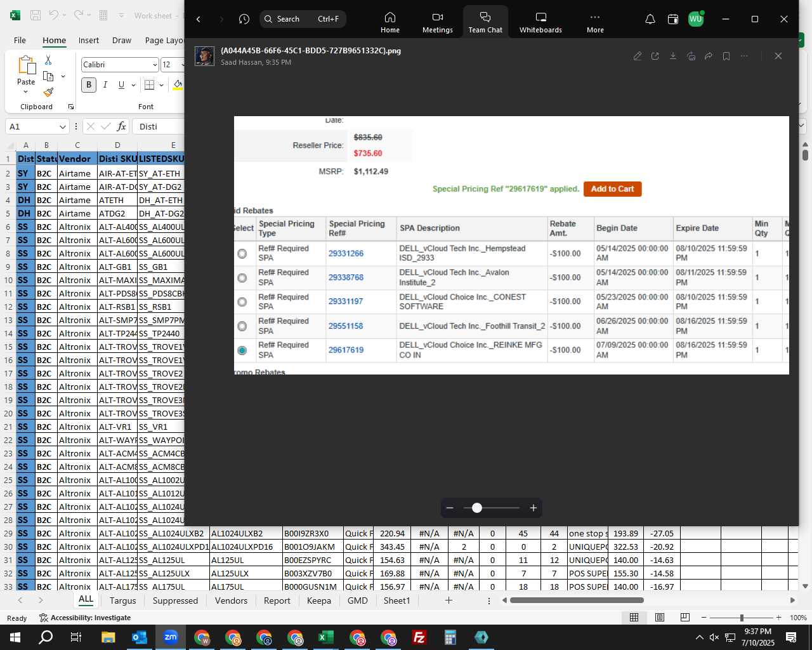The image size is (812, 650).
Task: Open Clipboard dialog launcher
Action: click(x=71, y=107)
